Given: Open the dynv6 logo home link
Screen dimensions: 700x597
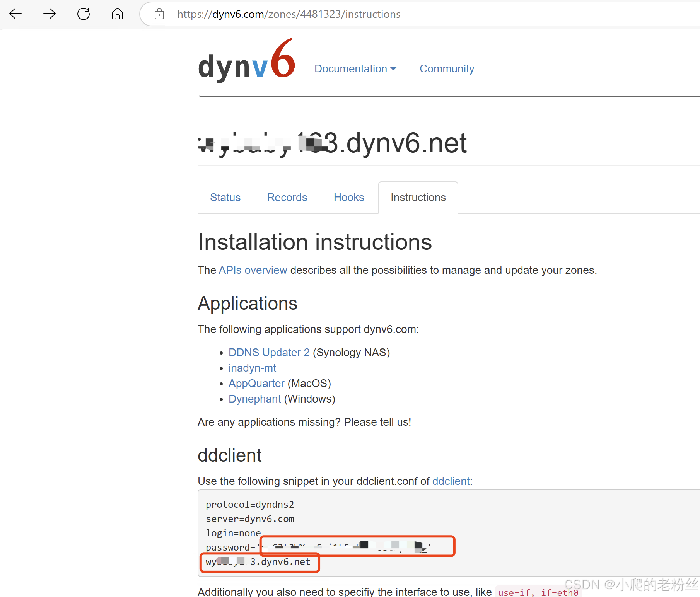Looking at the screenshot, I should [x=246, y=61].
